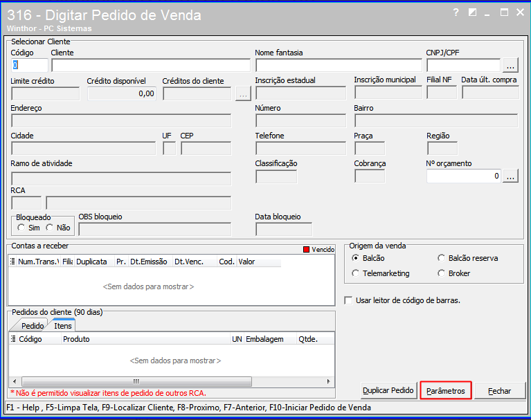Click the Inscrição estadual field
Screen dimensions: 531x420
(x=301, y=93)
